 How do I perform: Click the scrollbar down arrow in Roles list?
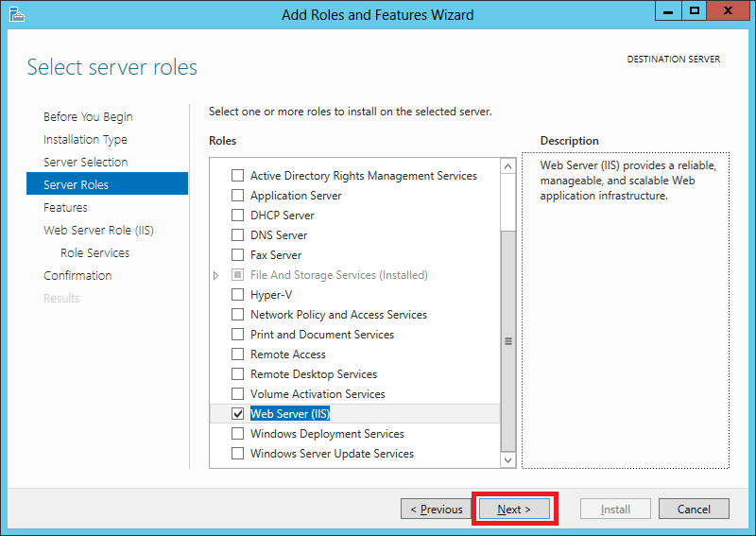click(507, 459)
